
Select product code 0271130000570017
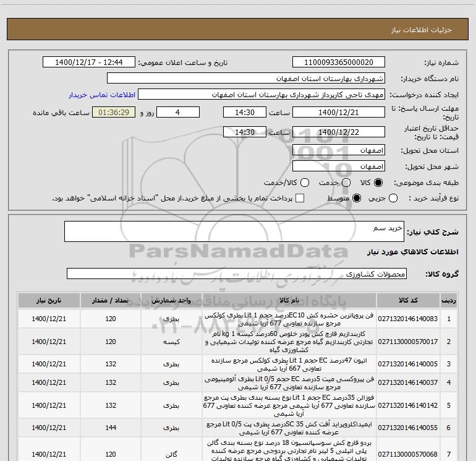pyautogui.click(x=408, y=342)
